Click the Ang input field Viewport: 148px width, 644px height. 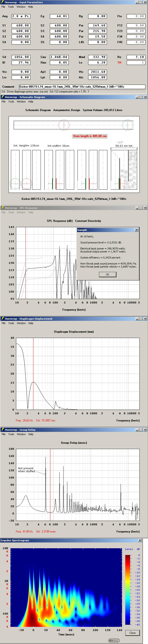(x=21, y=16)
